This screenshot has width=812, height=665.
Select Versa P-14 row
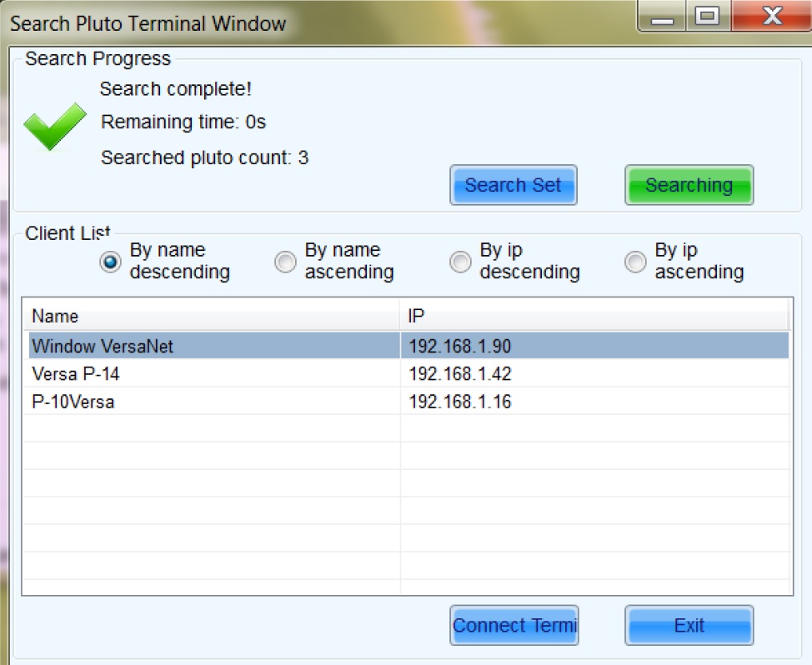[408, 373]
